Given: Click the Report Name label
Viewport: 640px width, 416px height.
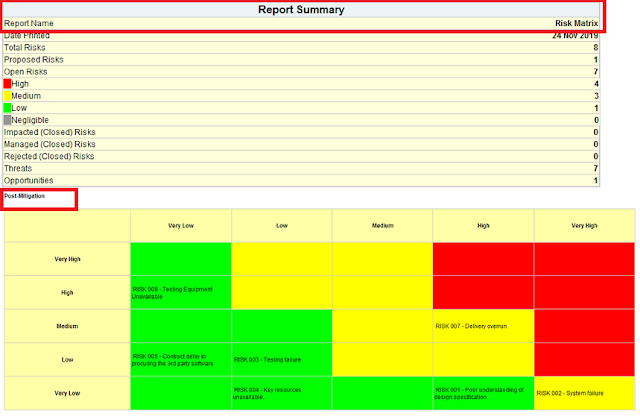Looking at the screenshot, I should [29, 23].
